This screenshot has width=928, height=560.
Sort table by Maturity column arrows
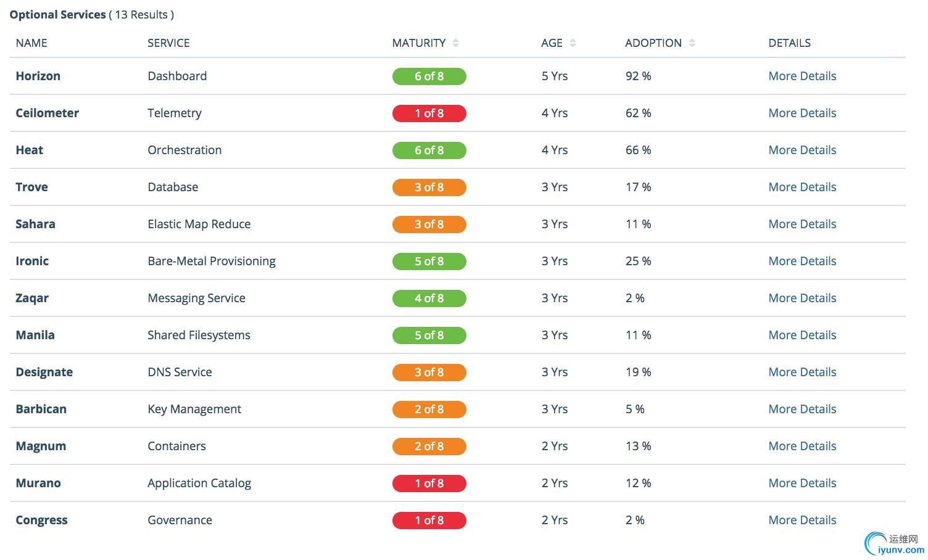coord(455,43)
